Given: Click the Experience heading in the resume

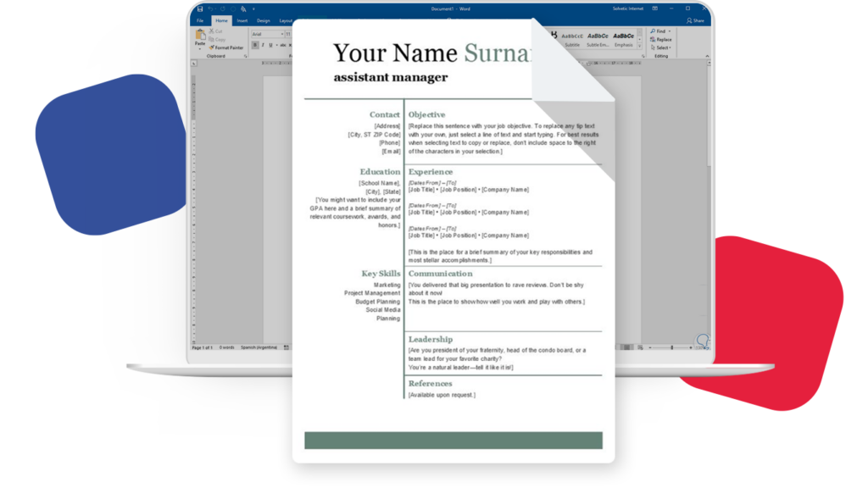Looking at the screenshot, I should click(x=431, y=172).
